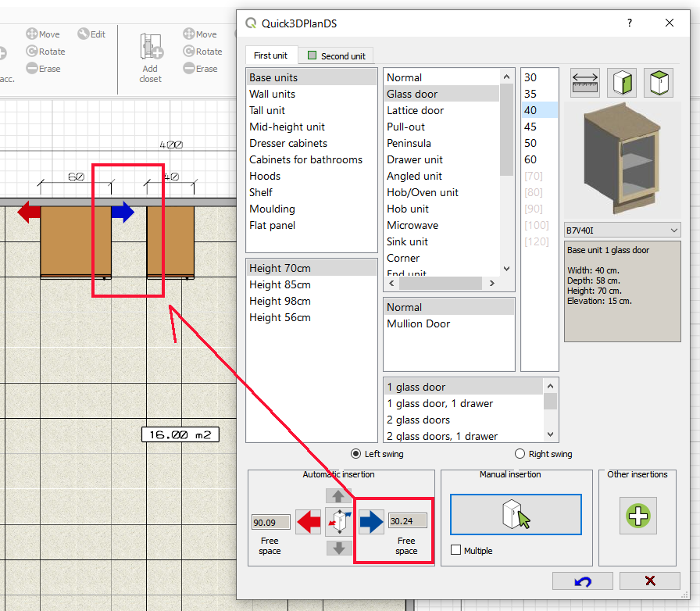Viewport: 700px width, 611px height.
Task: Select the Left swing radio button
Action: pyautogui.click(x=355, y=454)
